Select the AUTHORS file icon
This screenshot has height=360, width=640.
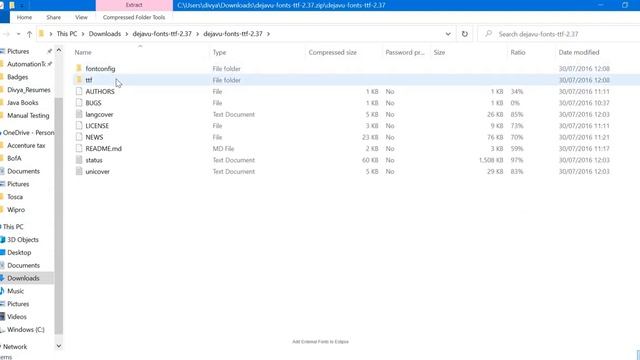pyautogui.click(x=79, y=91)
